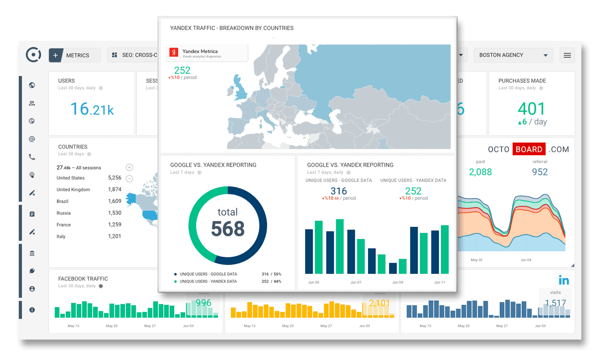Click the red Yandex Metrica logo

pyautogui.click(x=174, y=53)
